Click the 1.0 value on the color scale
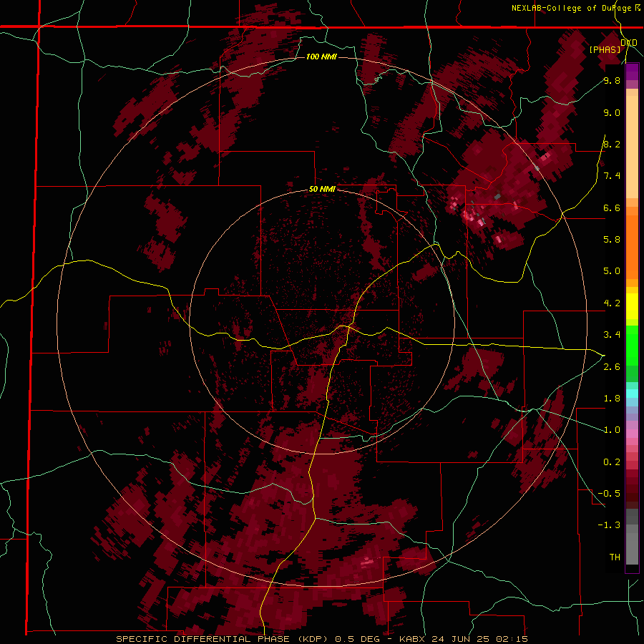Viewport: 644px width, 644px height. [612, 430]
